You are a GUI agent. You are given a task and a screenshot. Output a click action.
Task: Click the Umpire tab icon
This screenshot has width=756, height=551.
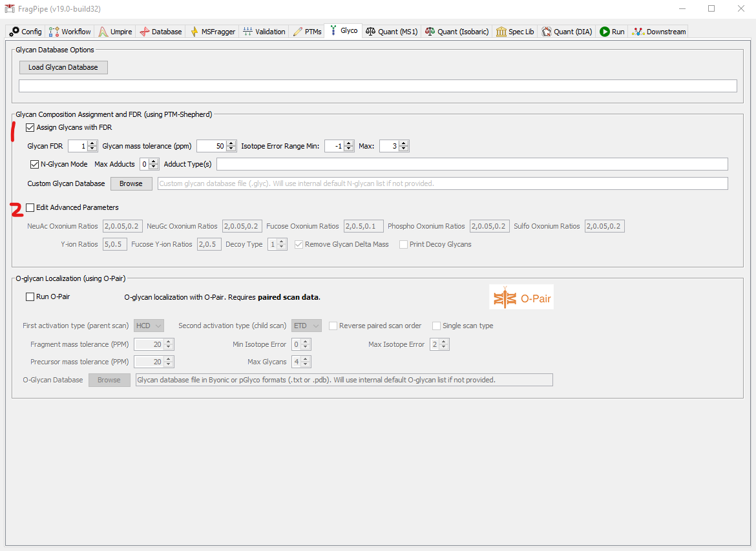(x=103, y=32)
